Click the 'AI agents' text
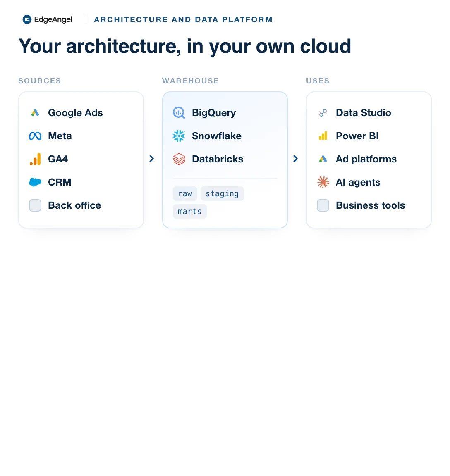This screenshot has width=450, height=476. coord(358,183)
